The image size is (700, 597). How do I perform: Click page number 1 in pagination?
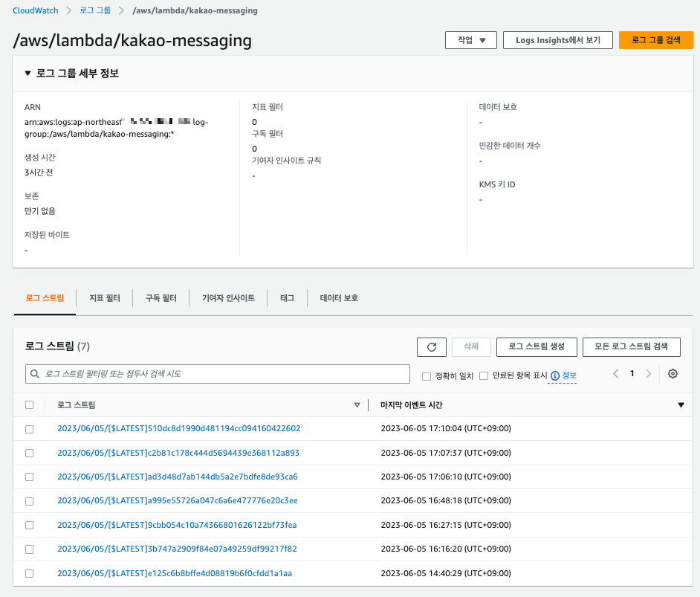point(632,374)
